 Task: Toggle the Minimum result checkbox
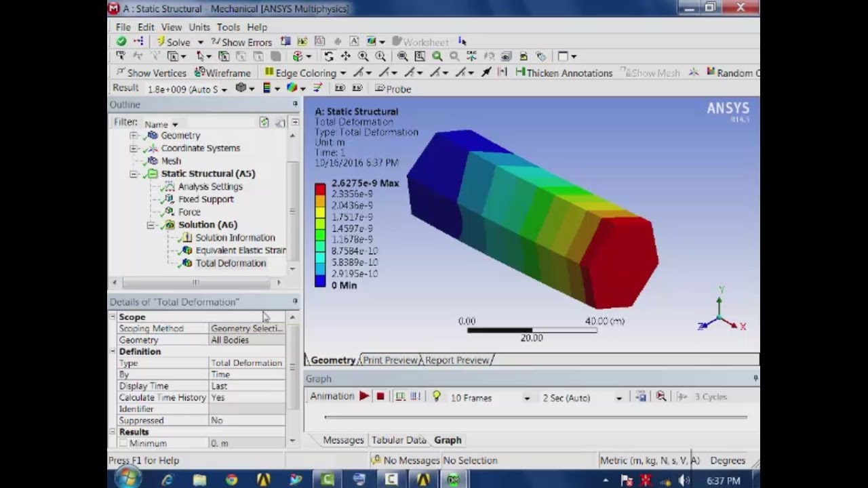point(123,443)
